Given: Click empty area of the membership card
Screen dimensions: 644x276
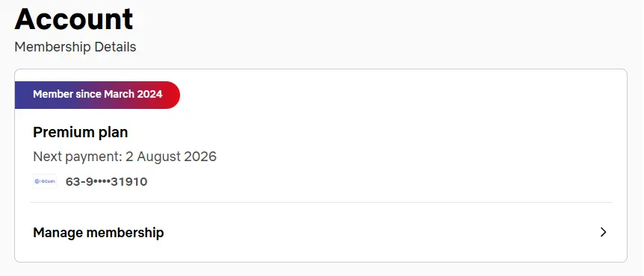Looking at the screenshot, I should coord(411,143).
